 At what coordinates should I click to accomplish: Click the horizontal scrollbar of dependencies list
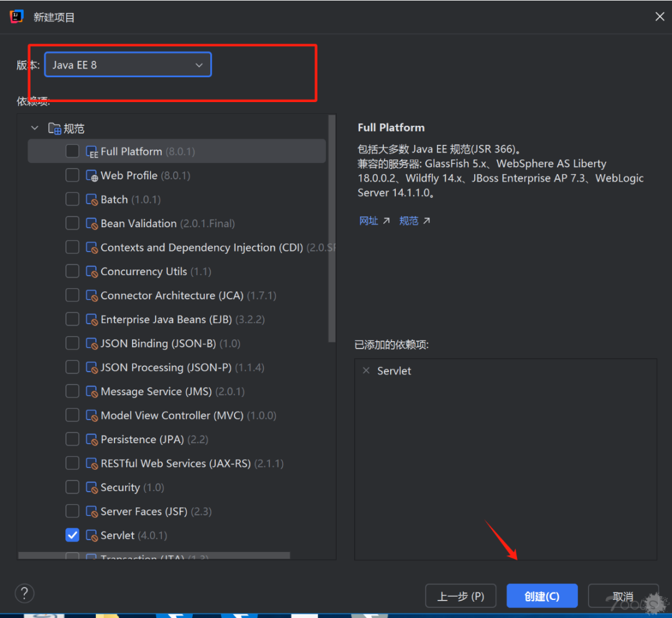click(x=154, y=555)
